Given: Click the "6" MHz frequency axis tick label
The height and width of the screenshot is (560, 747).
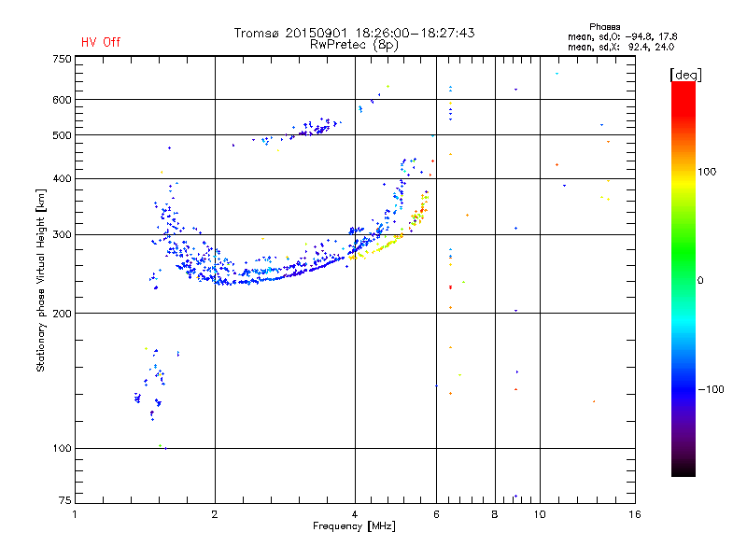Looking at the screenshot, I should tap(436, 514).
